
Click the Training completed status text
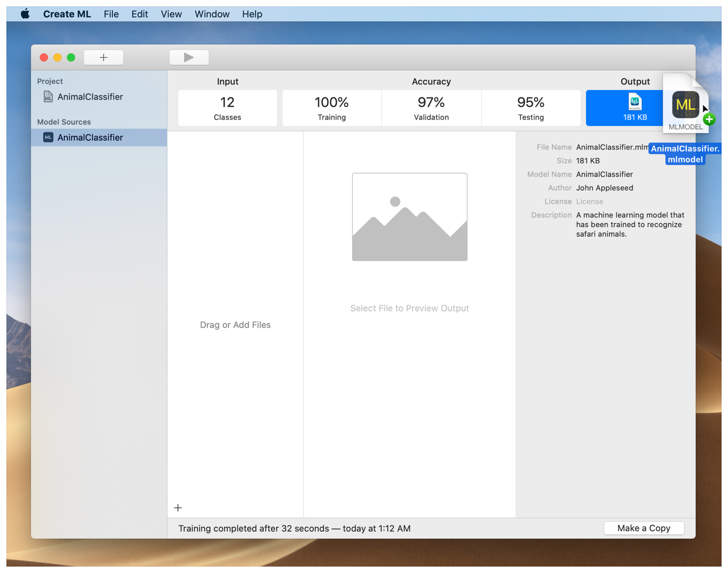(294, 529)
